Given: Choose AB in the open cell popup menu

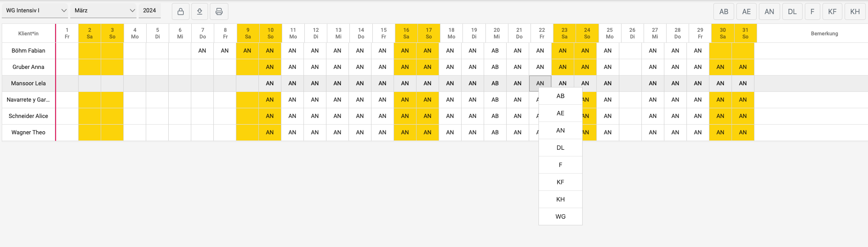Looking at the screenshot, I should click(x=561, y=96).
